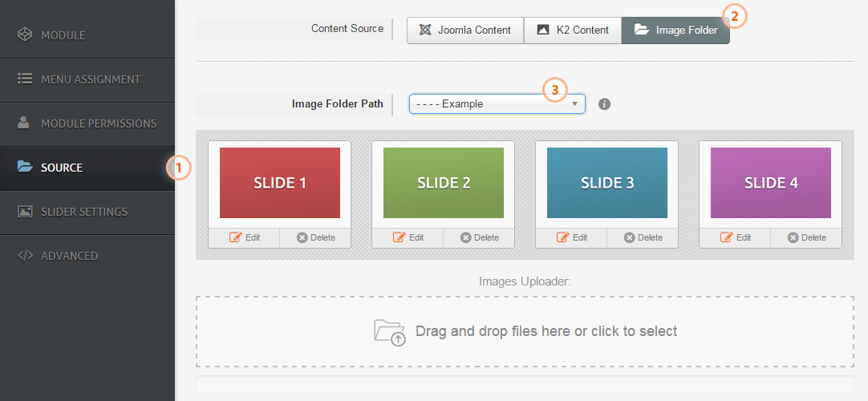
Task: Click the upload folder icon in Images Uploader
Action: click(390, 332)
